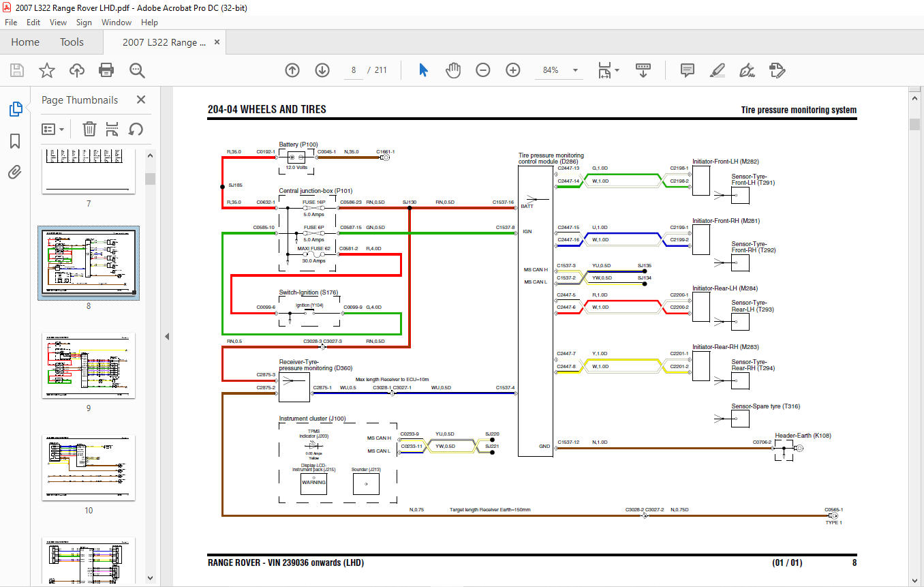
Task: Switch to the Home tab
Action: point(25,42)
